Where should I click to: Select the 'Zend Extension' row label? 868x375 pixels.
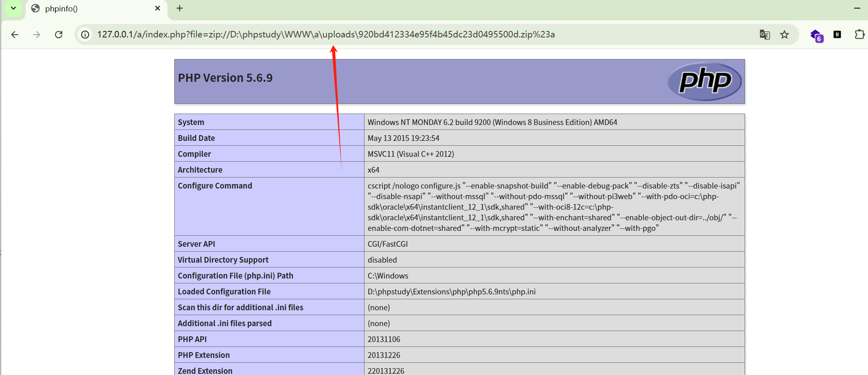click(x=205, y=371)
